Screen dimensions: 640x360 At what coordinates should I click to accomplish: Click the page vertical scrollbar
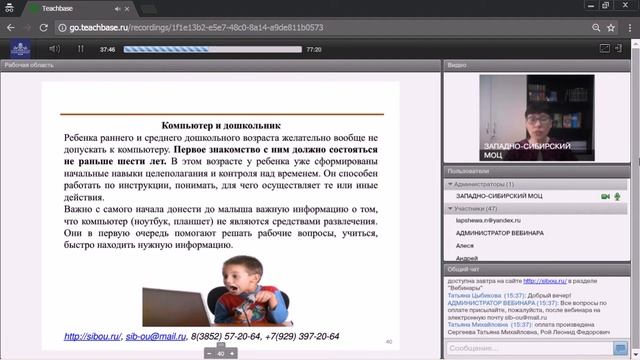click(636, 199)
